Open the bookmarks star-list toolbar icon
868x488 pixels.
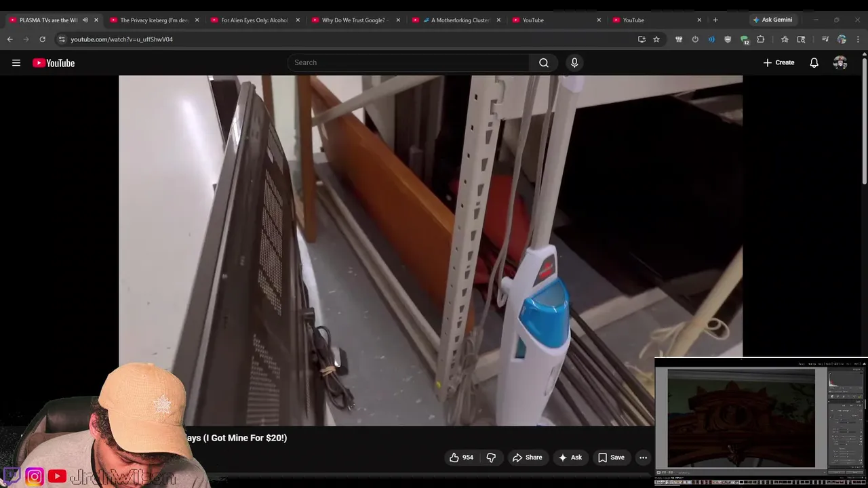tap(785, 39)
